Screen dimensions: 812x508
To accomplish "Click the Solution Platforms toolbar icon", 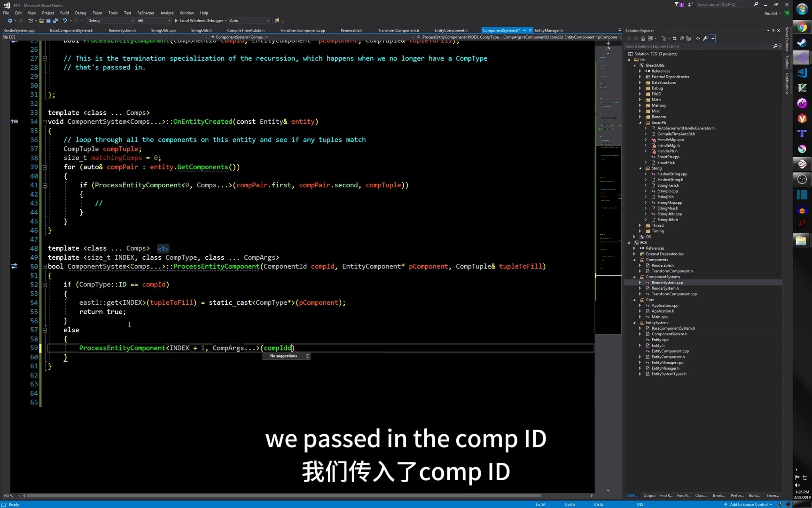I will tap(277, 21).
